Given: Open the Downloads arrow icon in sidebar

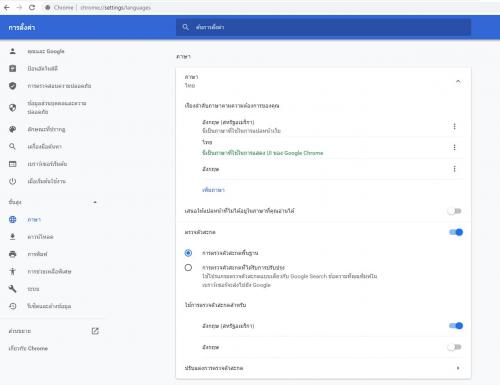Looking at the screenshot, I should 13,237.
